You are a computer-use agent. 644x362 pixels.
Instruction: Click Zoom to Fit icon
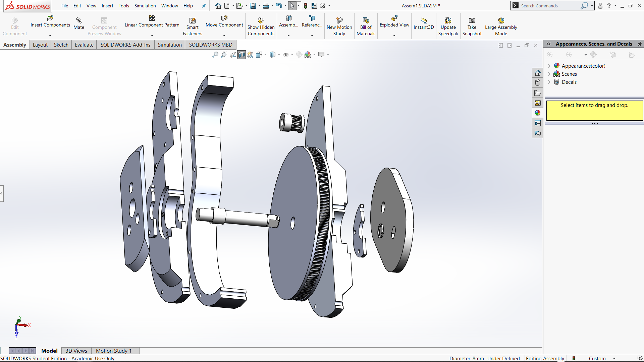point(215,55)
